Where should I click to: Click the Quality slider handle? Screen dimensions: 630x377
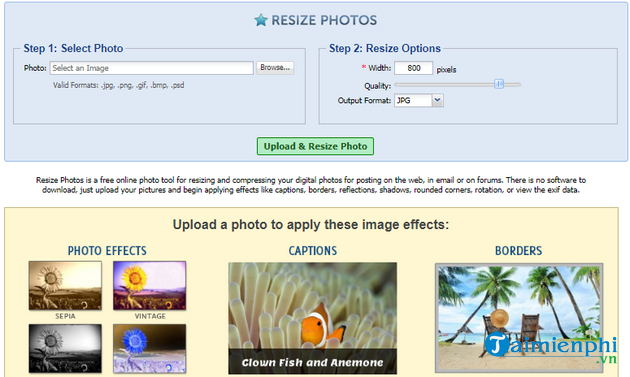tap(499, 84)
